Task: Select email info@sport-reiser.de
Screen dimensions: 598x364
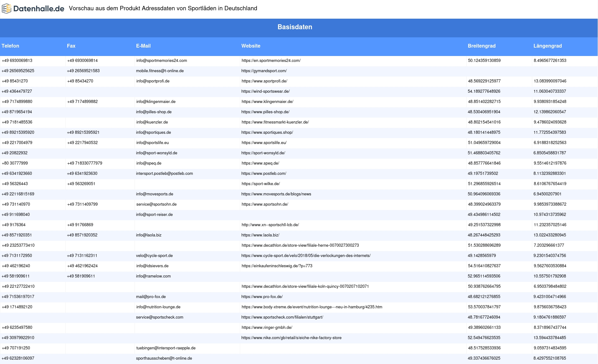Action: point(154,215)
